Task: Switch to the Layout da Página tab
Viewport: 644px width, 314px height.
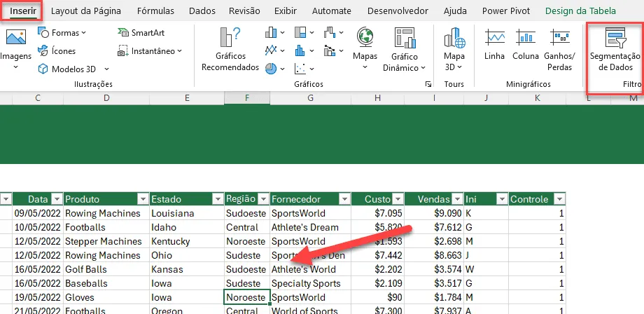Action: tap(86, 11)
